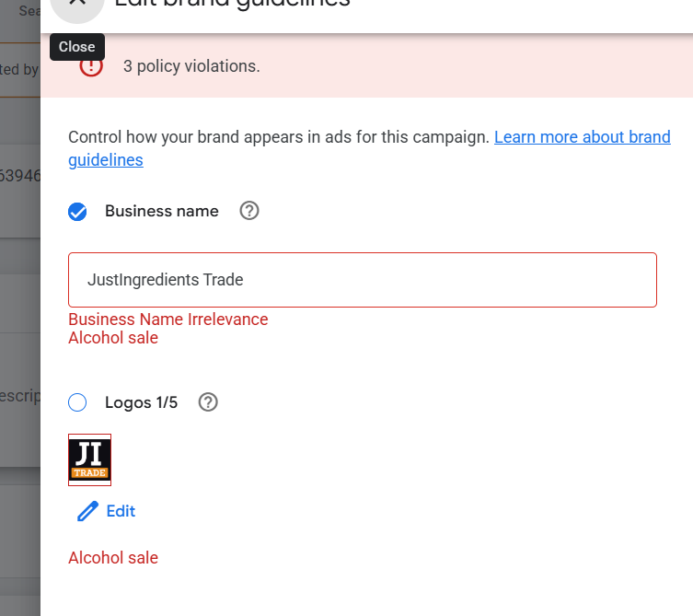Click the 3 policy violations message

(x=191, y=66)
